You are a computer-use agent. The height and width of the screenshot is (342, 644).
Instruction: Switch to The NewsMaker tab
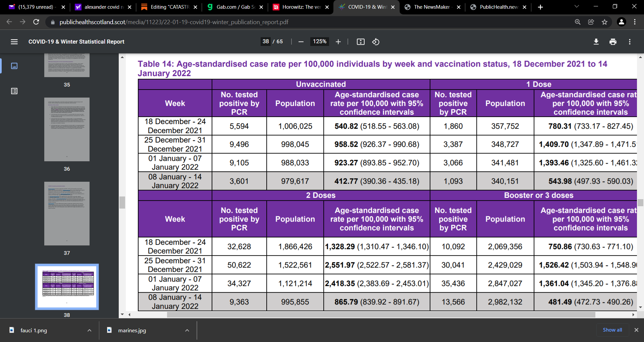(432, 7)
